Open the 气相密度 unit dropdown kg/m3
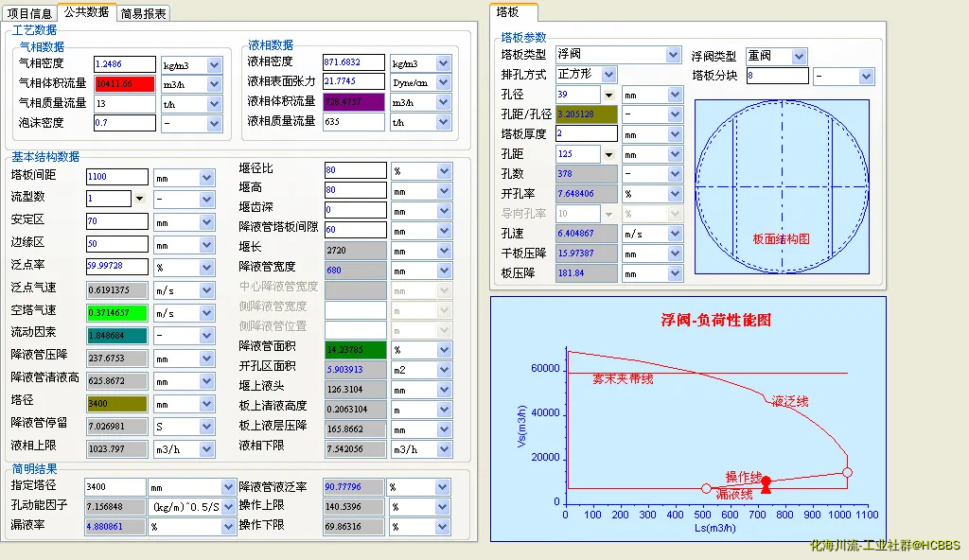969x560 pixels. 214,64
